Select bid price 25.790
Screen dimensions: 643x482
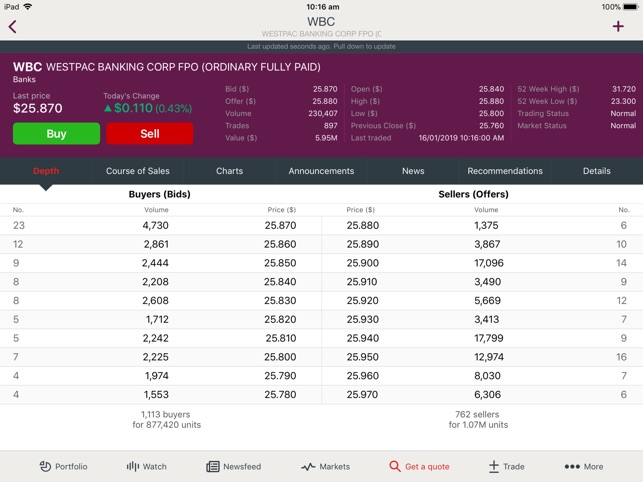point(280,376)
